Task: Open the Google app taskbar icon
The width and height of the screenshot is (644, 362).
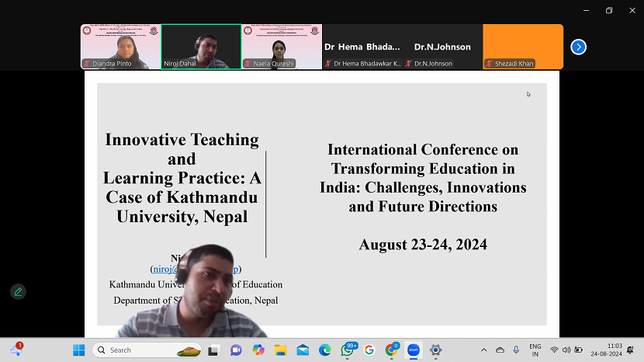Action: click(x=369, y=350)
